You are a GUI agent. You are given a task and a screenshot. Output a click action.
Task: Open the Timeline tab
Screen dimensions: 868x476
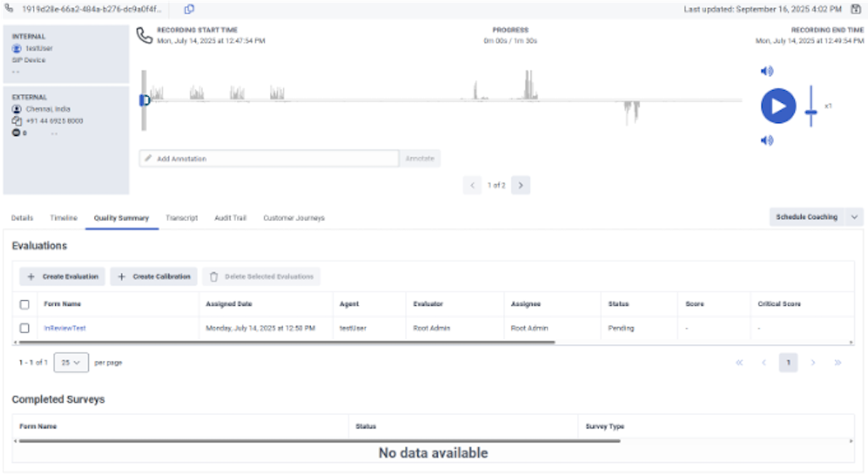[x=64, y=218]
